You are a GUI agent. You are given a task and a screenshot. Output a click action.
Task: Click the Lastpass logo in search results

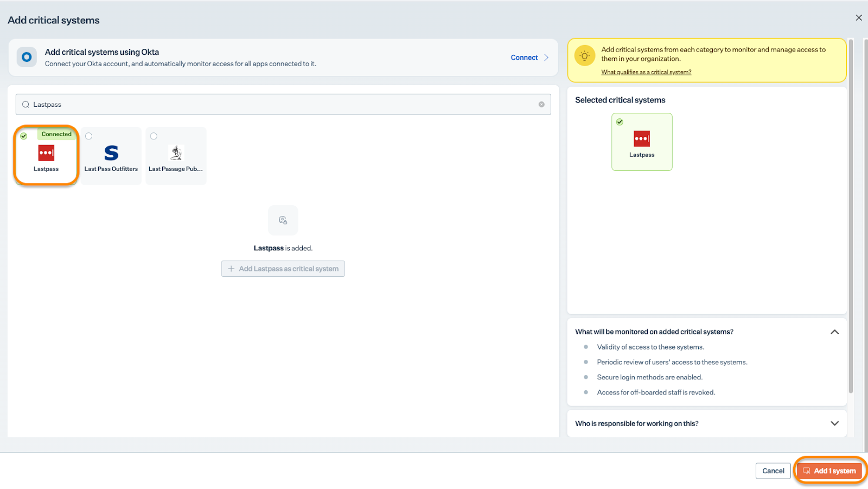(x=46, y=153)
